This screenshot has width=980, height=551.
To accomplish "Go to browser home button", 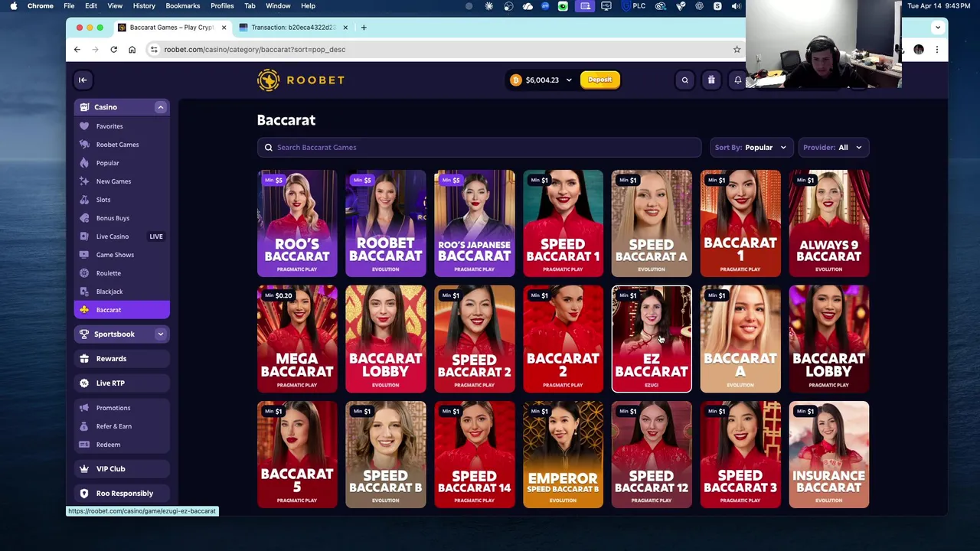I will pyautogui.click(x=132, y=49).
